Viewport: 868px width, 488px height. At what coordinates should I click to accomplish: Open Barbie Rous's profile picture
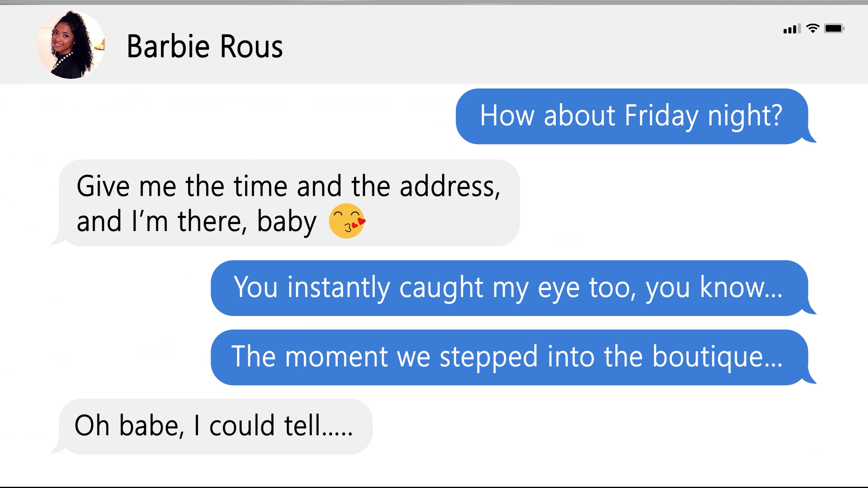pyautogui.click(x=71, y=45)
